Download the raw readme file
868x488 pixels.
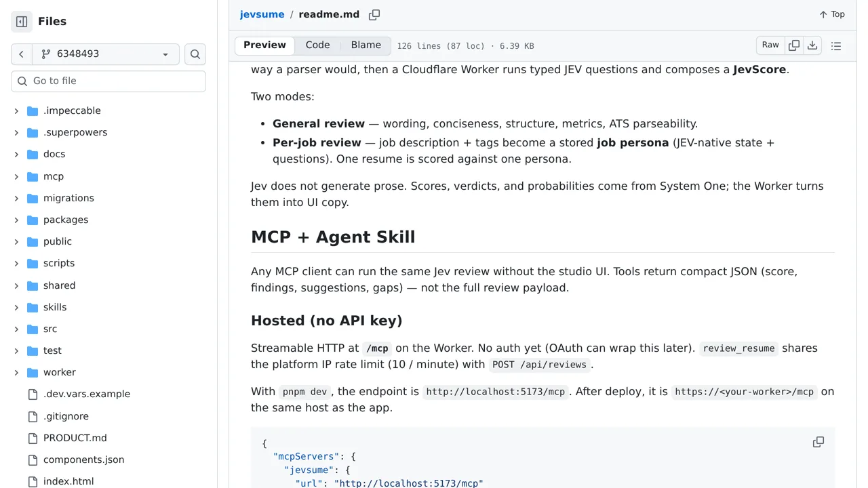click(x=812, y=45)
